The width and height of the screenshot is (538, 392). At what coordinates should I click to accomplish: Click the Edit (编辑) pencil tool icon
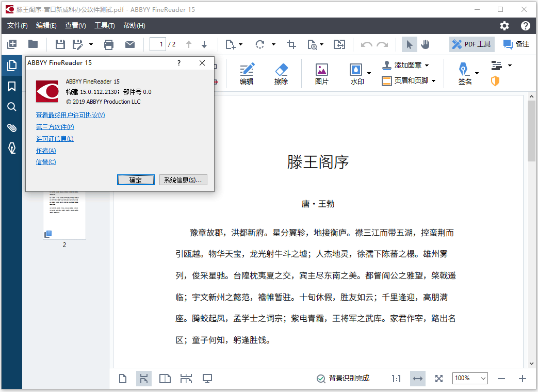247,73
